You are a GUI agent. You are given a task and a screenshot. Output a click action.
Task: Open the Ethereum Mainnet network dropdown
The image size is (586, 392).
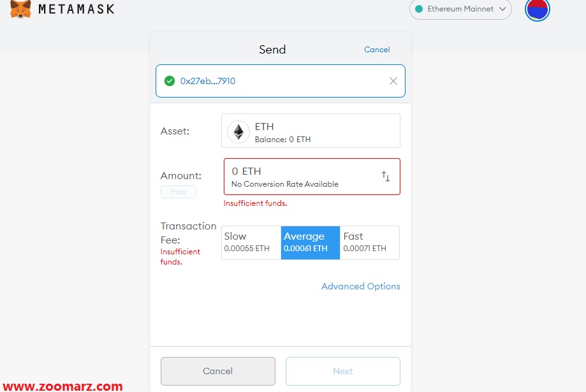pos(460,9)
